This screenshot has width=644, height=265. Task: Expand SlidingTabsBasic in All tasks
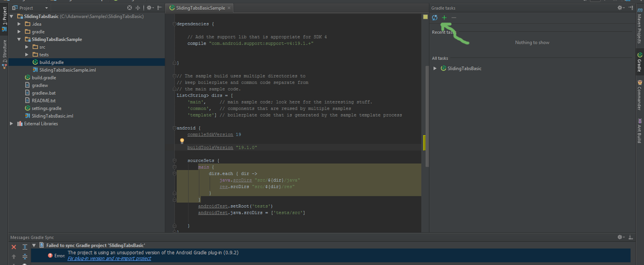[x=435, y=68]
